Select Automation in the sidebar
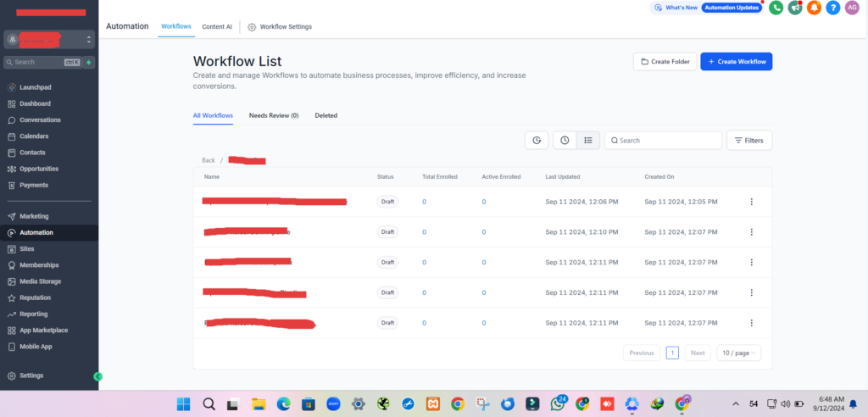The height and width of the screenshot is (417, 868). click(x=49, y=232)
